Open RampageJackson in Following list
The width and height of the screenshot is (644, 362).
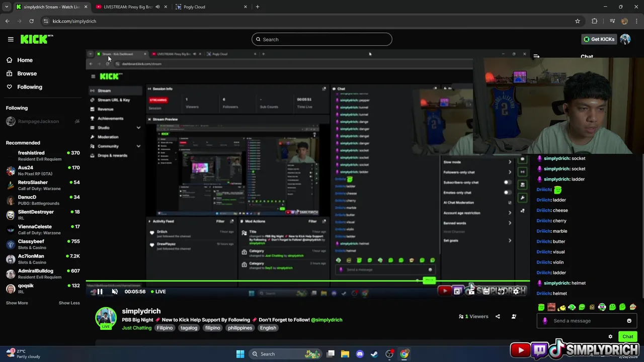coord(43,122)
